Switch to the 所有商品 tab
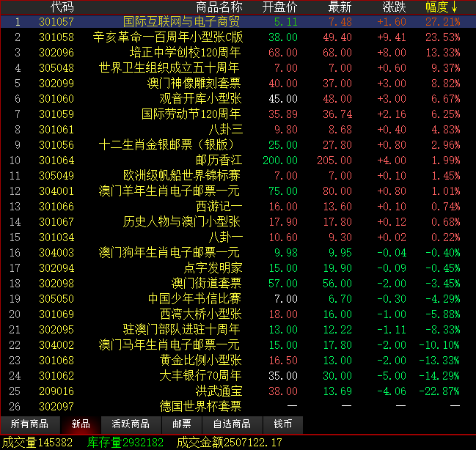 click(30, 424)
